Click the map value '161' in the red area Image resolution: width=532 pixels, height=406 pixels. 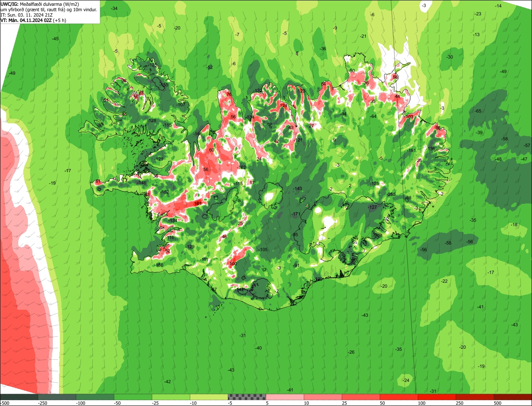coord(198,203)
